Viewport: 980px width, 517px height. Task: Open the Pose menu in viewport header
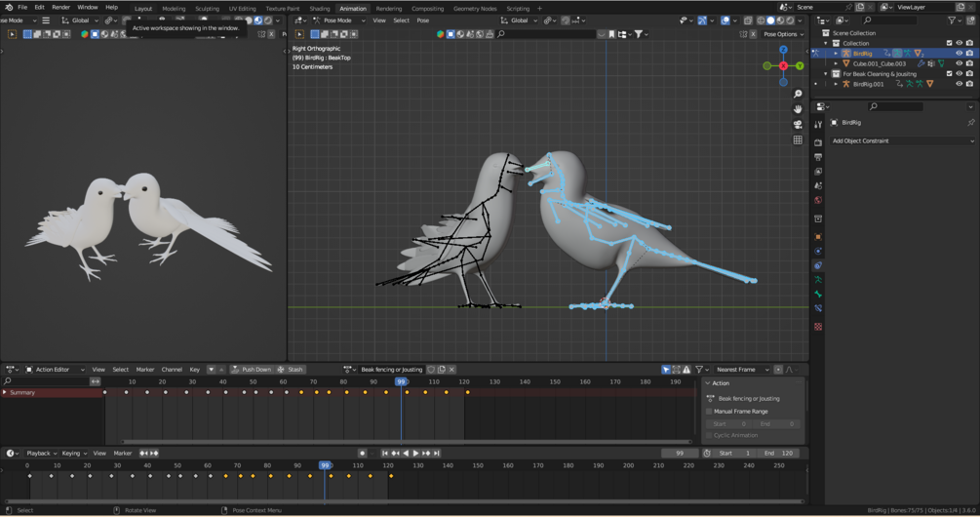(422, 20)
